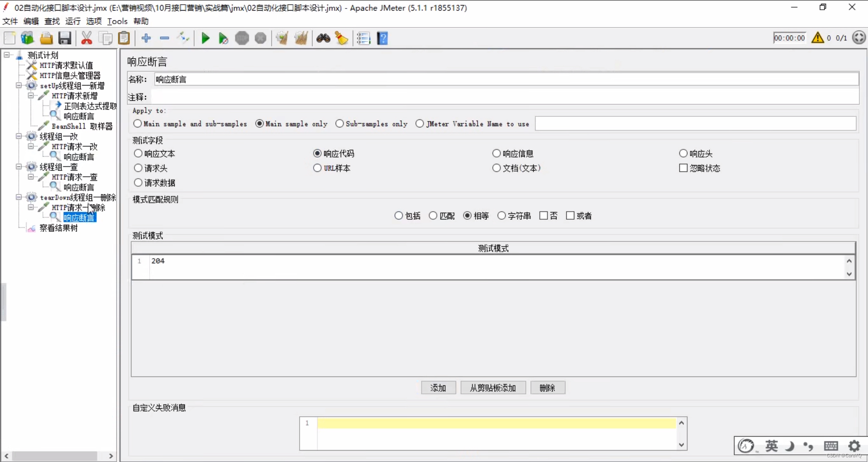Click the New test plan toolbar icon
The width and height of the screenshot is (868, 462).
[10, 38]
